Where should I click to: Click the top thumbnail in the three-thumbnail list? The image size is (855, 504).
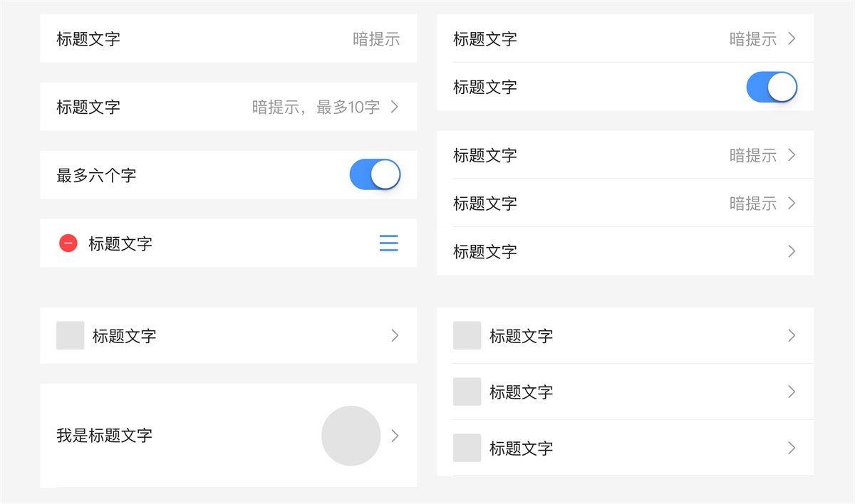pyautogui.click(x=467, y=335)
